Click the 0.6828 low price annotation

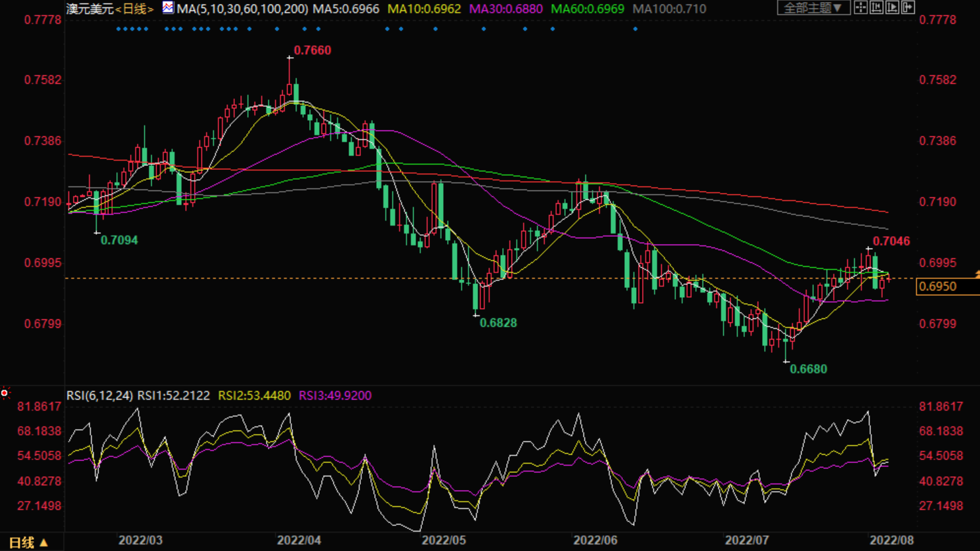(498, 323)
